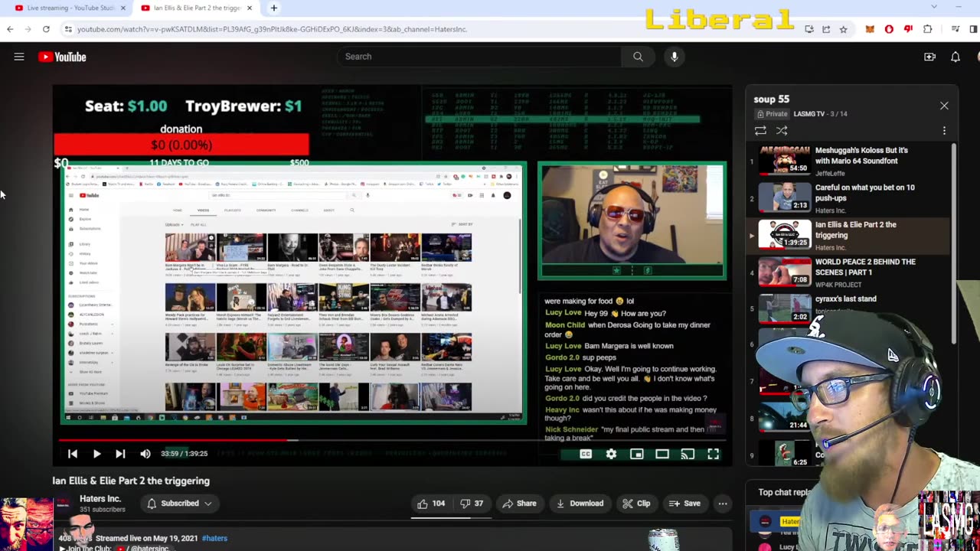This screenshot has height=551, width=980.
Task: Skip to next video in playlist
Action: pyautogui.click(x=120, y=454)
